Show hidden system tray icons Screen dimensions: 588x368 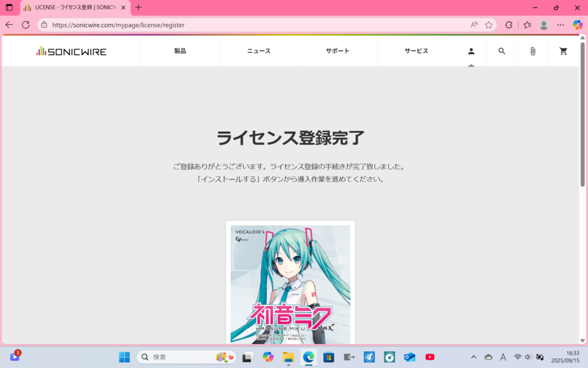(473, 357)
